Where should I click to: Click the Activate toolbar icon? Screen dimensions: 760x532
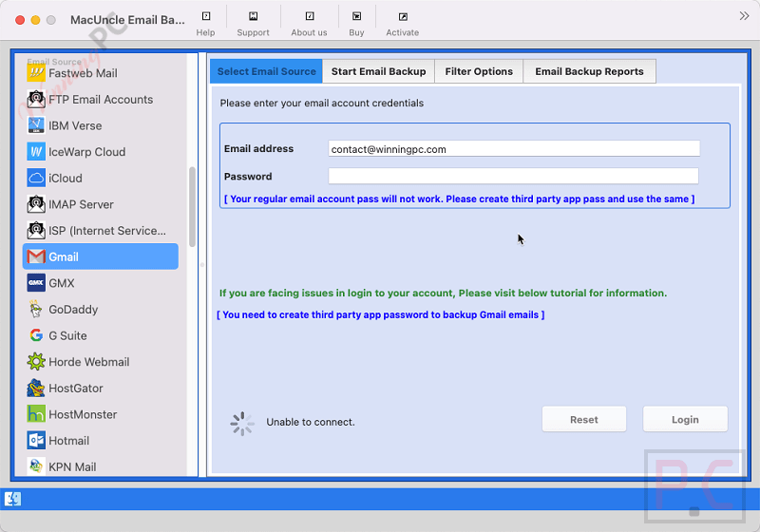pyautogui.click(x=402, y=16)
